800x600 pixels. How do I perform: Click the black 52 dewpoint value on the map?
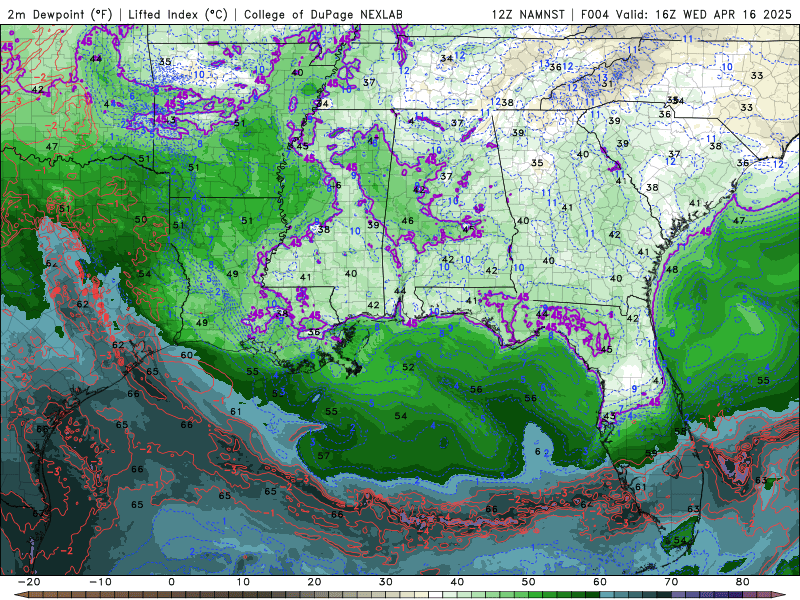(408, 367)
